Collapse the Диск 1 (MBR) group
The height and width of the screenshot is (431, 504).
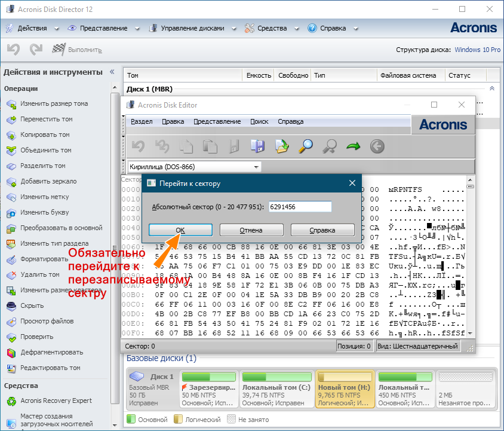point(491,88)
